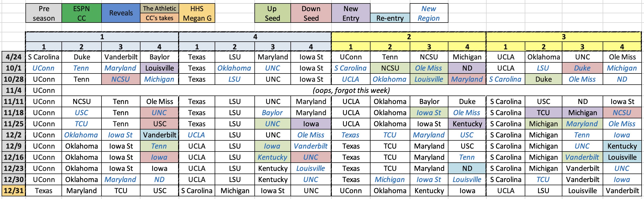Screen dimensions: 644x199
Task: Select the yellow region 2 merged header
Action: [x=409, y=37]
